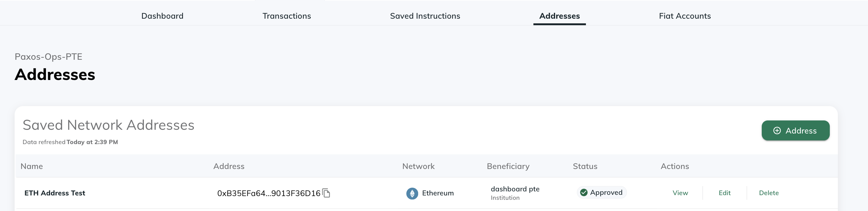
Task: View the ETH Address Test entry
Action: (680, 193)
